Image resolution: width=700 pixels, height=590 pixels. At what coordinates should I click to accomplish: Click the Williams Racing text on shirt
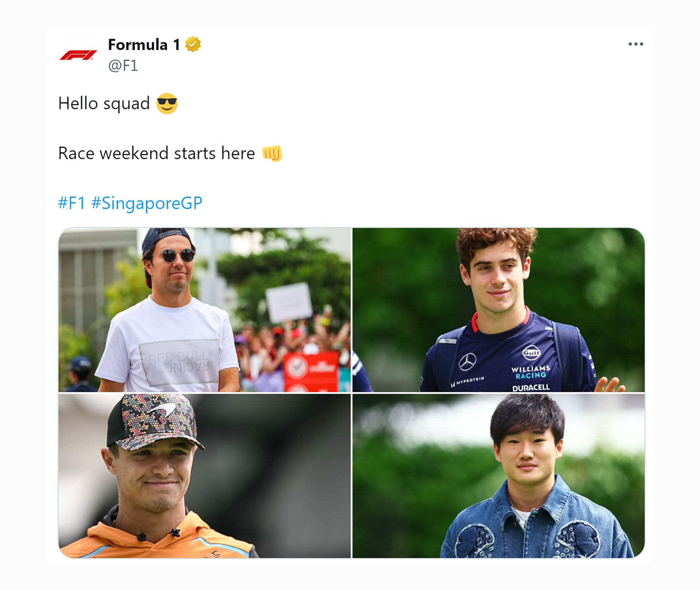click(x=531, y=372)
